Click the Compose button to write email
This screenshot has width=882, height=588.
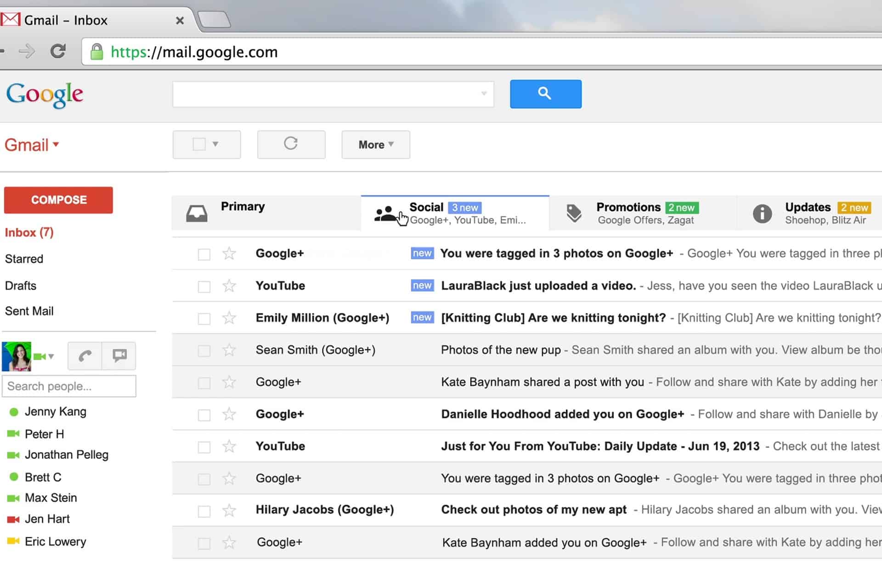point(58,199)
